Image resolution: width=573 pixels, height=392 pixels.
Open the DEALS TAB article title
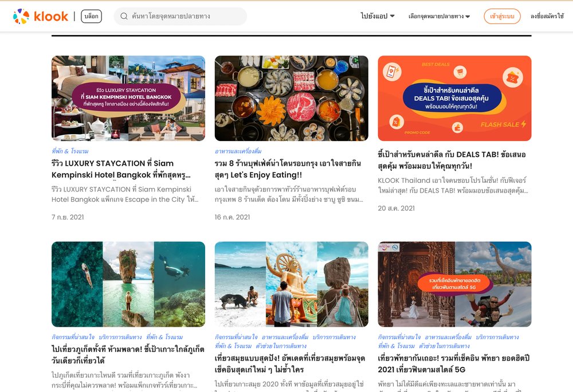click(452, 160)
